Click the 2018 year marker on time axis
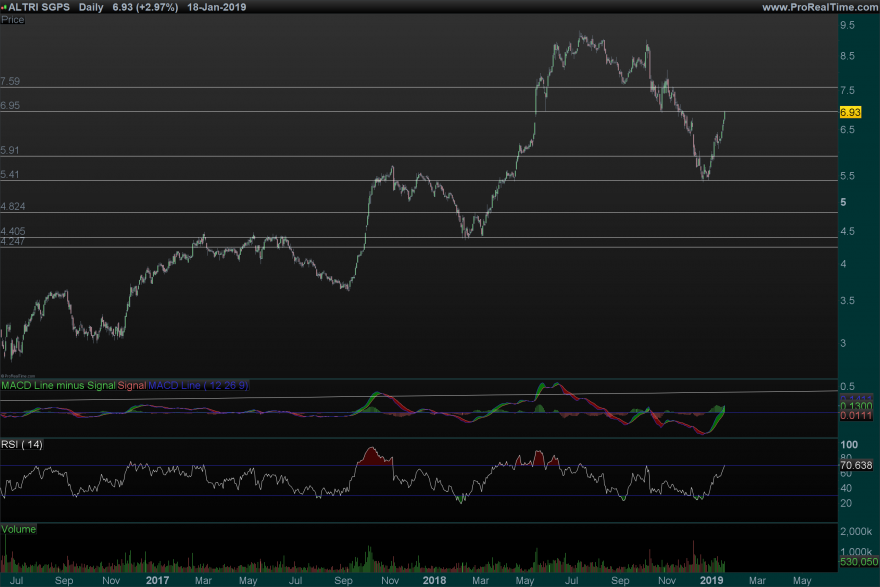Screen dimensions: 880x587 point(434,579)
